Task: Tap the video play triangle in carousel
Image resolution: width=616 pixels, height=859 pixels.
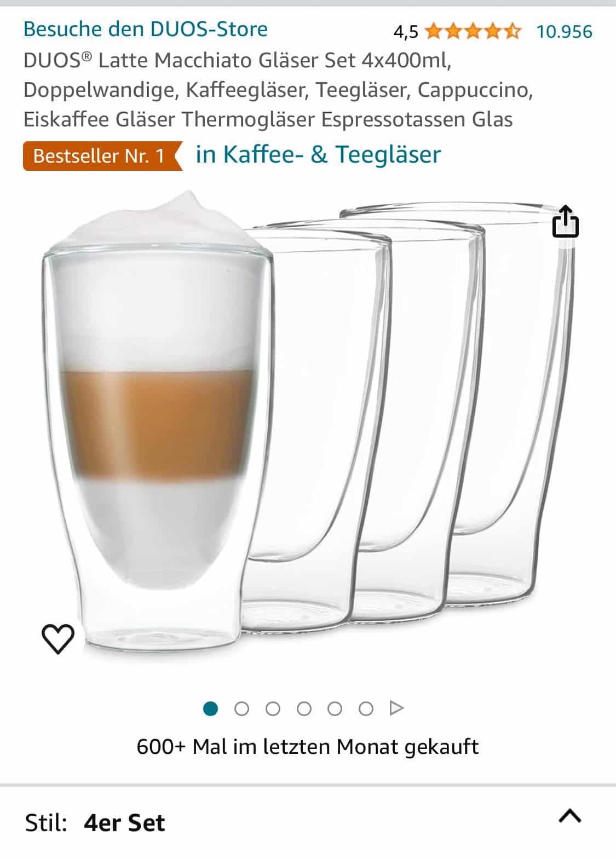Action: (x=396, y=708)
